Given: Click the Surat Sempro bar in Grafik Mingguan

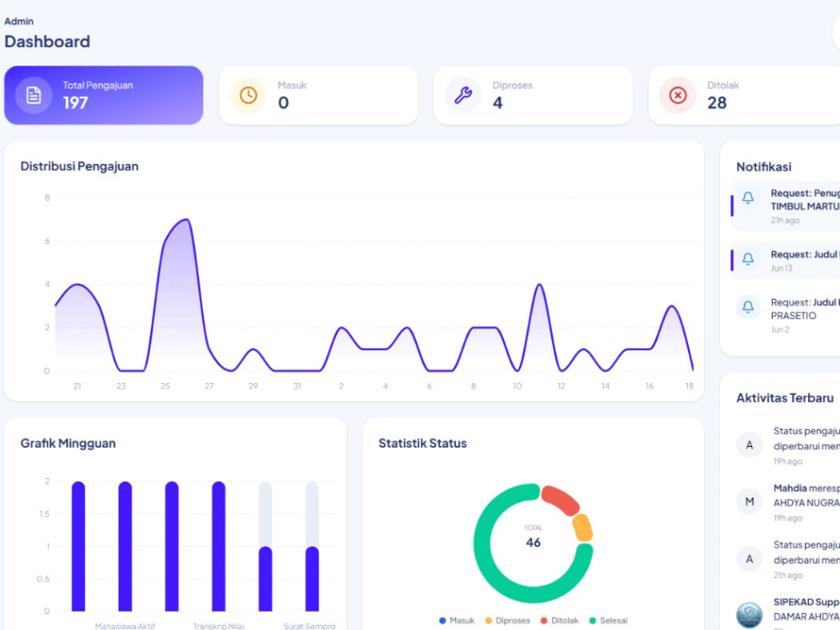Looking at the screenshot, I should pos(312,579).
